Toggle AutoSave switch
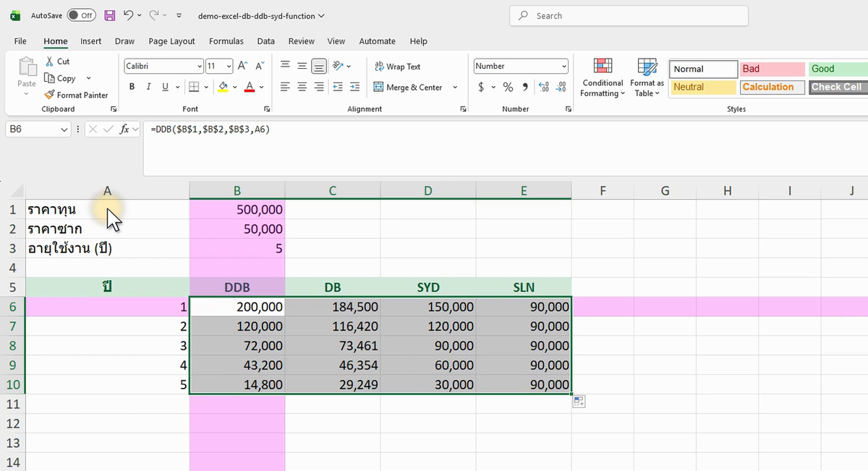Screen dimensions: 868x471 [82, 15]
